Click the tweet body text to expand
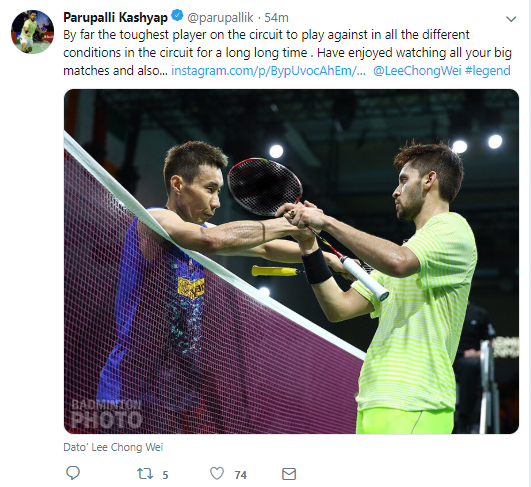The height and width of the screenshot is (487, 531). tap(287, 52)
